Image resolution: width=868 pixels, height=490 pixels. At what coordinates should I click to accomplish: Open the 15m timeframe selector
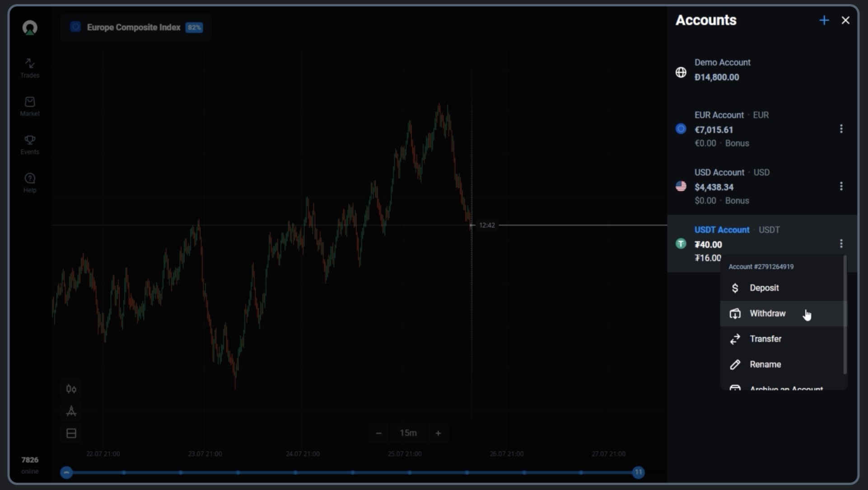click(408, 433)
